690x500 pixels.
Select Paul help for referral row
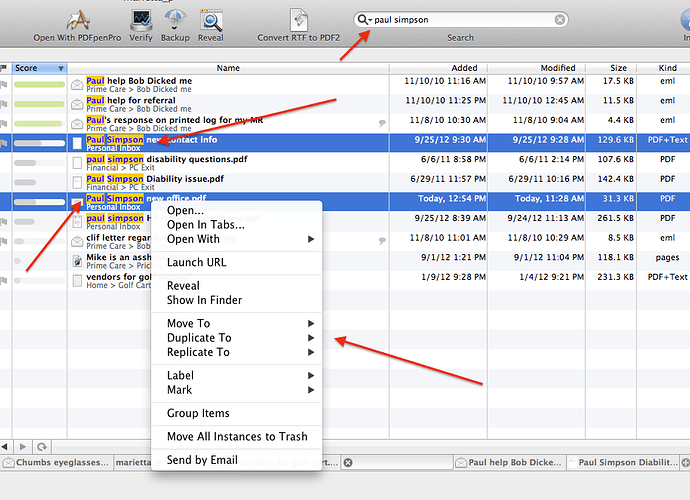pyautogui.click(x=345, y=104)
